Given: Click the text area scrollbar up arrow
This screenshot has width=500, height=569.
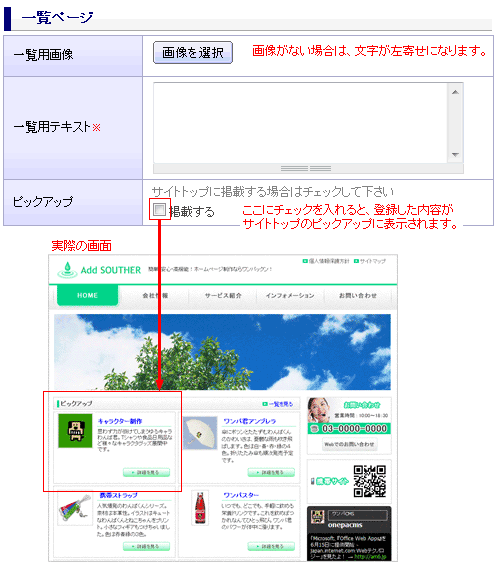Looking at the screenshot, I should pyautogui.click(x=455, y=92).
